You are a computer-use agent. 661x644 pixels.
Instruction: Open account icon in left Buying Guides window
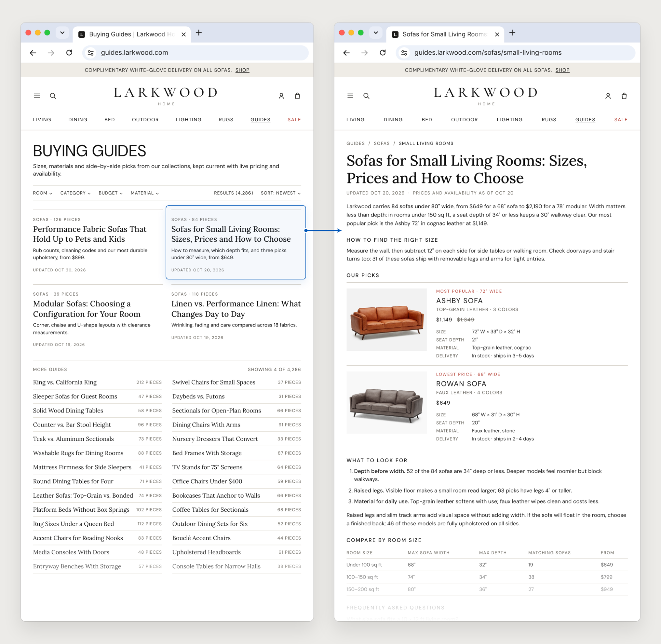coord(281,96)
